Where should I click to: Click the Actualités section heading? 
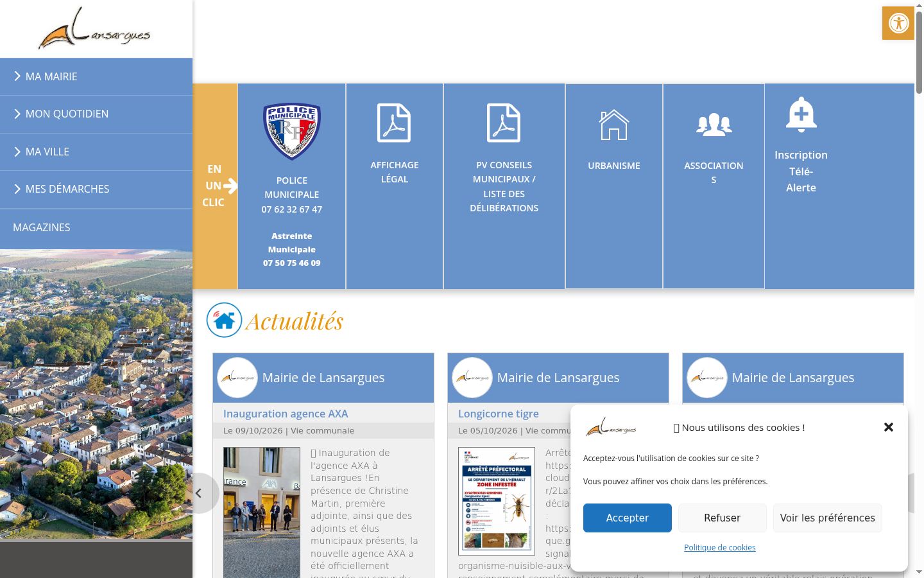point(295,320)
